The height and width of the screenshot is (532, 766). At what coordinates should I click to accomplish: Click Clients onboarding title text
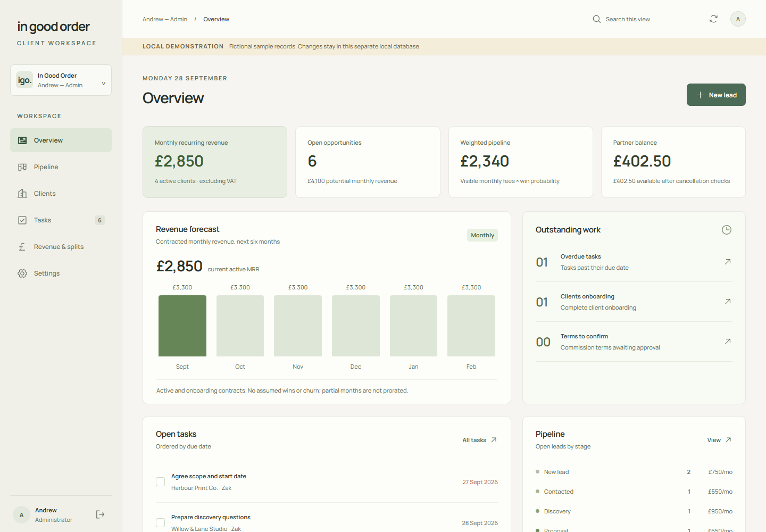pyautogui.click(x=587, y=296)
